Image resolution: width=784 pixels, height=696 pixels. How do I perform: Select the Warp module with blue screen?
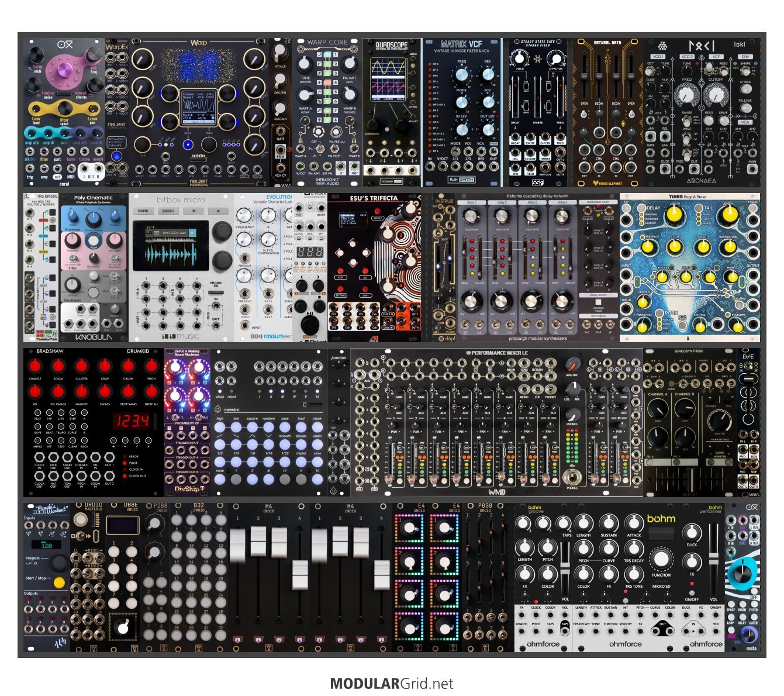199,112
